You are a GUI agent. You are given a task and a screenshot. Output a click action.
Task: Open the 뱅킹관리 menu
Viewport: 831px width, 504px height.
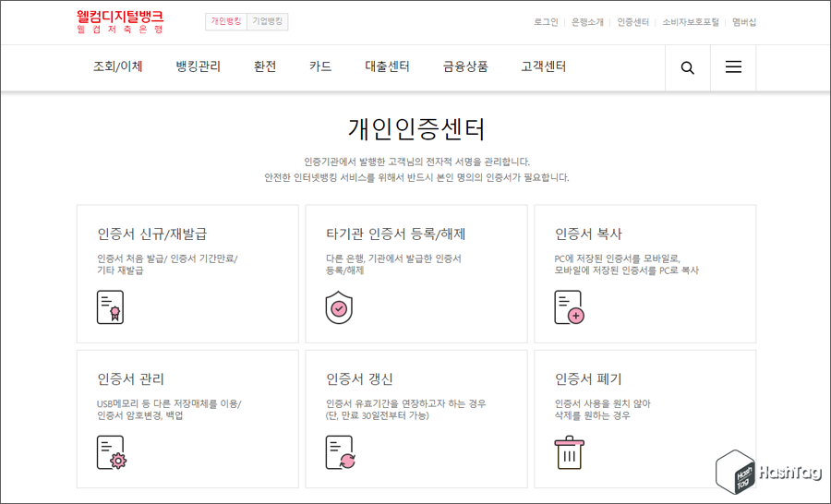click(x=199, y=66)
